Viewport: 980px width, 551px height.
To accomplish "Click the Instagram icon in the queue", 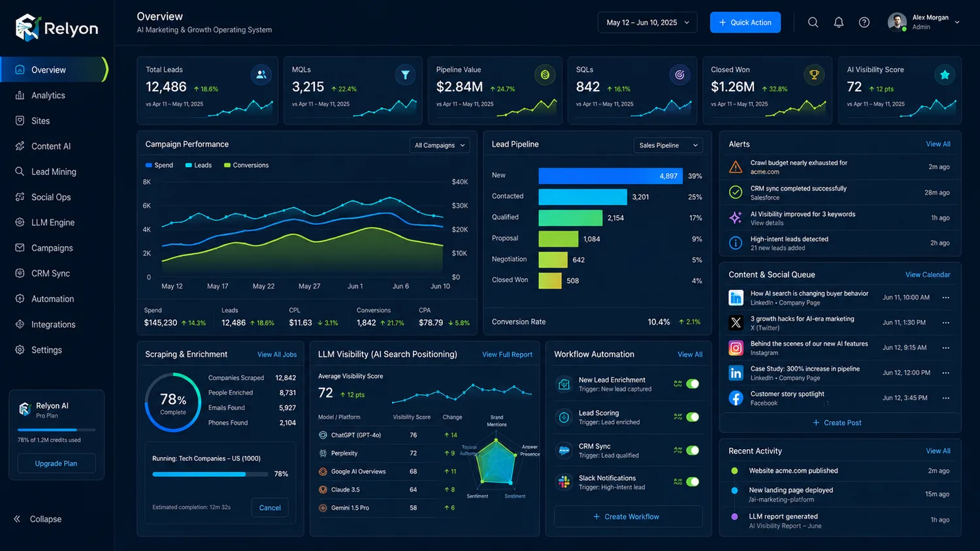I will coord(736,348).
